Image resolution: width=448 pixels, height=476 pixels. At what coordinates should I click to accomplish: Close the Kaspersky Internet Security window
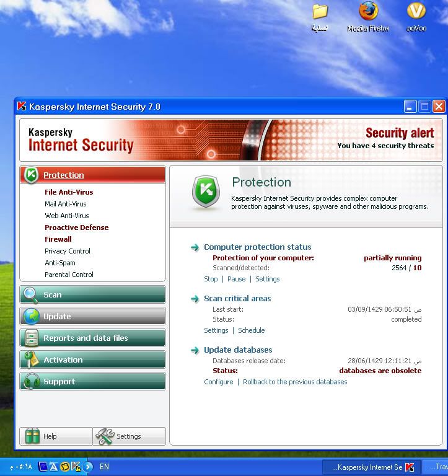[x=439, y=107]
